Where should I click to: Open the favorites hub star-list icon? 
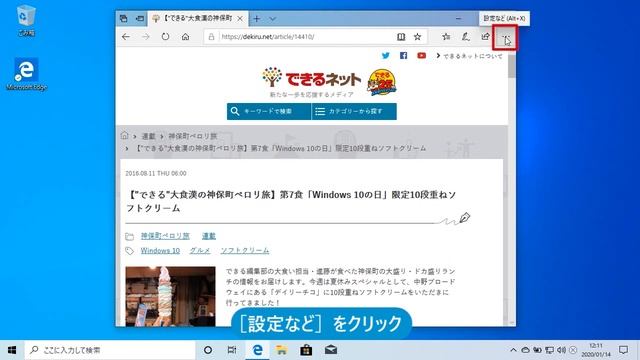(x=446, y=37)
